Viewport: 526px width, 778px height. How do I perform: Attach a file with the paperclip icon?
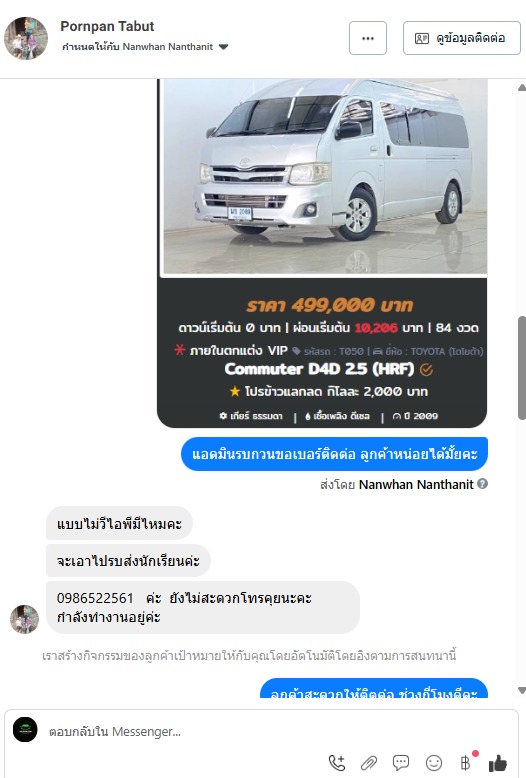coord(369,762)
